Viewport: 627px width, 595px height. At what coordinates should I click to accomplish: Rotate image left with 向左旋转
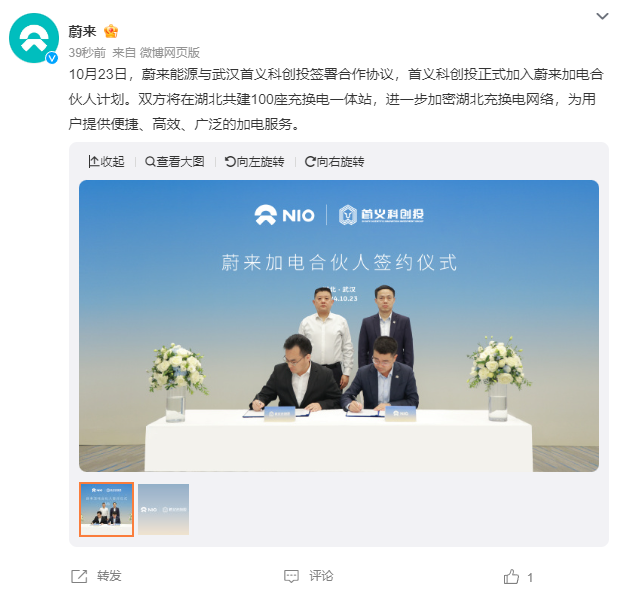[x=255, y=162]
